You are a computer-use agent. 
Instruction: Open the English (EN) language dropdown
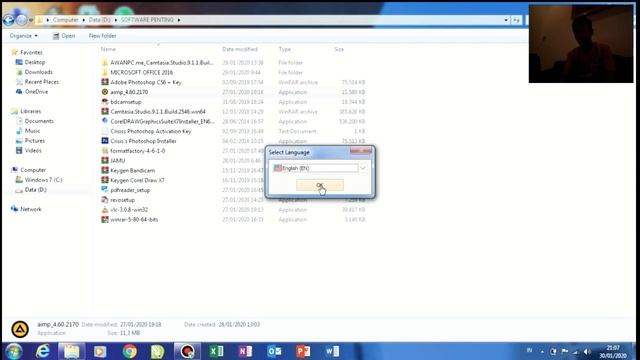click(362, 168)
